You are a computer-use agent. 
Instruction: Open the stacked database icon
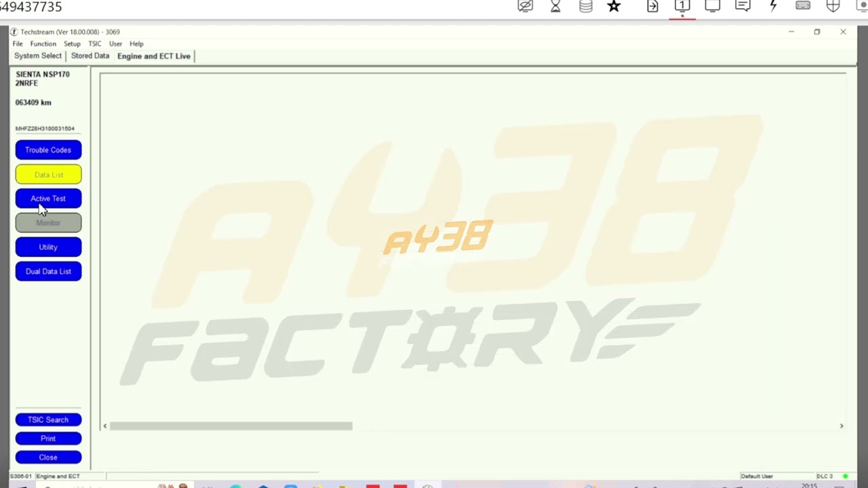[586, 6]
